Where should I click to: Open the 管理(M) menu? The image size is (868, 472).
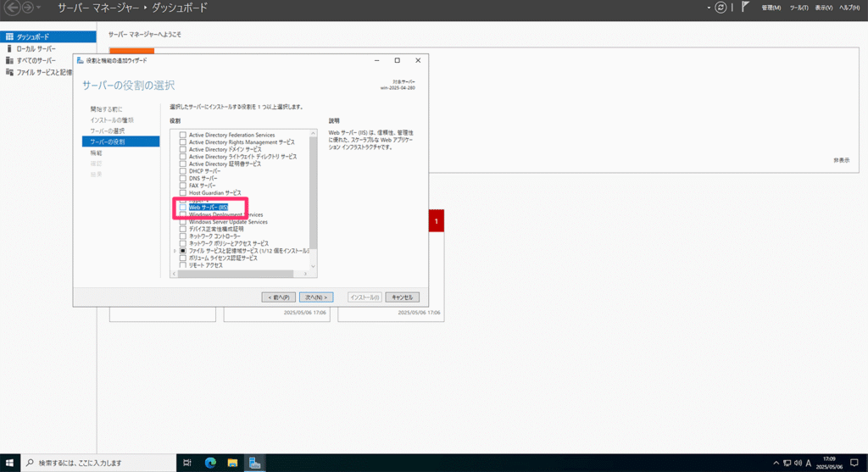pos(771,8)
